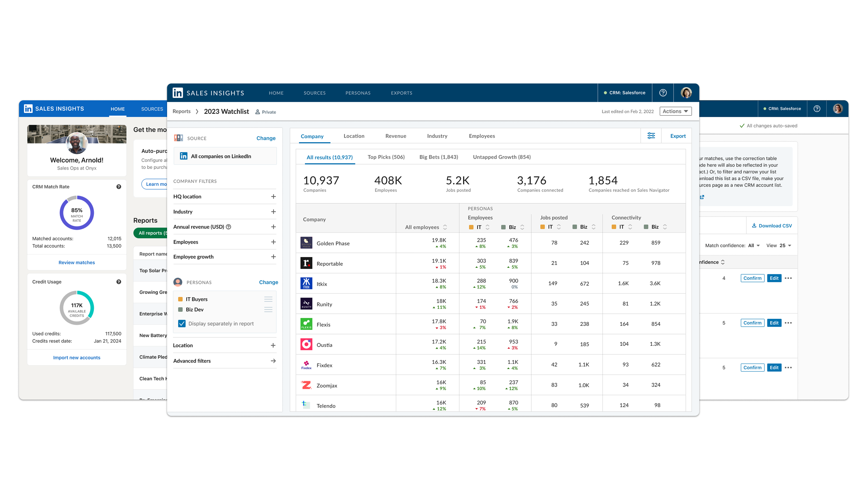Click the 117K available credits ring
The image size is (868, 488).
(76, 308)
